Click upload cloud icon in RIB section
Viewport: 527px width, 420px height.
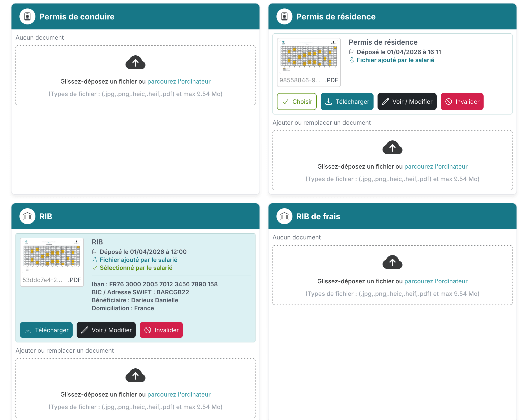click(x=135, y=375)
